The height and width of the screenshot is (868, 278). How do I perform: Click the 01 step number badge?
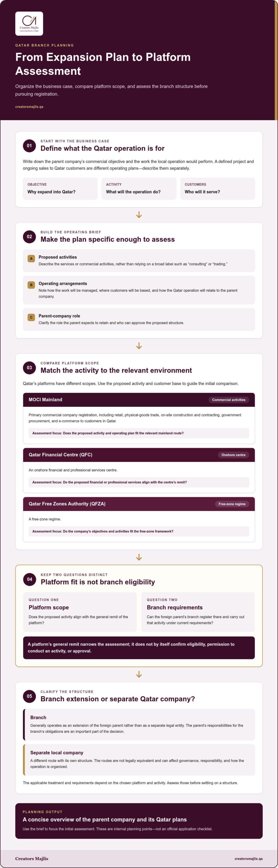point(30,146)
